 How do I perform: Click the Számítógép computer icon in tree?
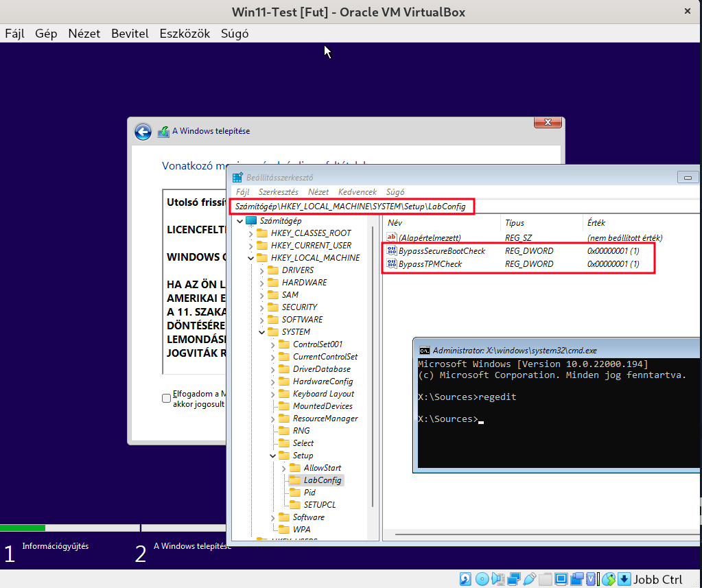[x=250, y=221]
